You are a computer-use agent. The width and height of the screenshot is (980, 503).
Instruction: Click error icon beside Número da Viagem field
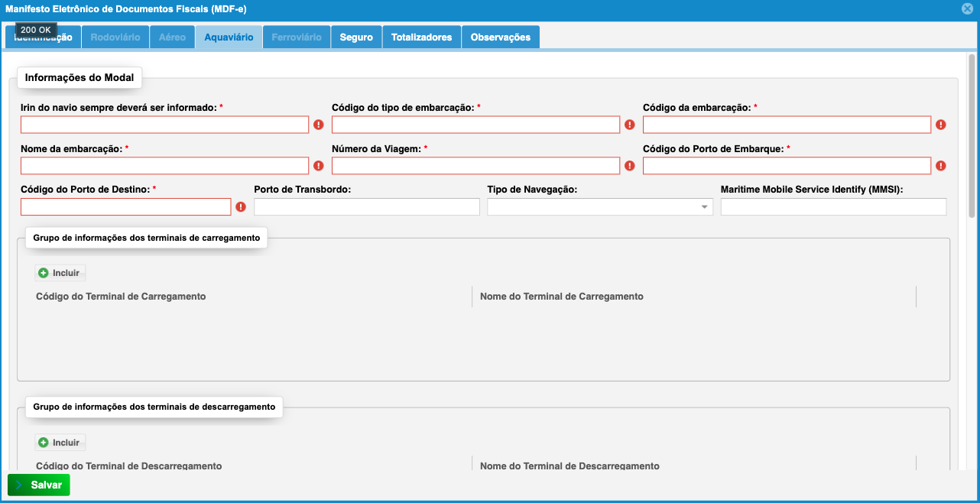pyautogui.click(x=630, y=165)
